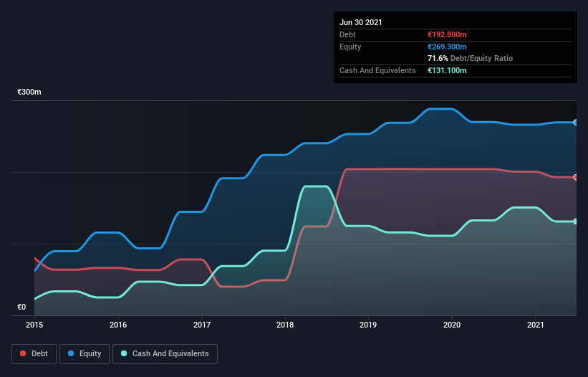588x377 pixels.
Task: Click the 2016 x-axis label
Action: click(x=118, y=325)
